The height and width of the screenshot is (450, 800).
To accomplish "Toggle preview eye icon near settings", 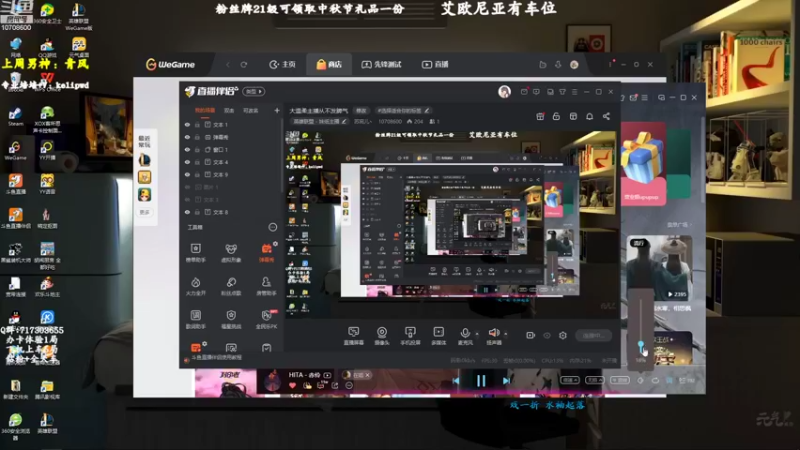I will tap(547, 335).
